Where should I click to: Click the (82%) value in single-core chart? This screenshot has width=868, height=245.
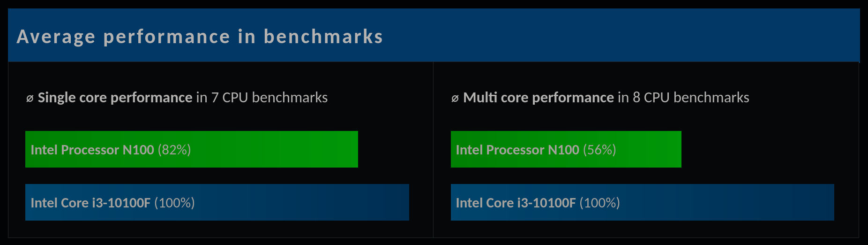174,150
